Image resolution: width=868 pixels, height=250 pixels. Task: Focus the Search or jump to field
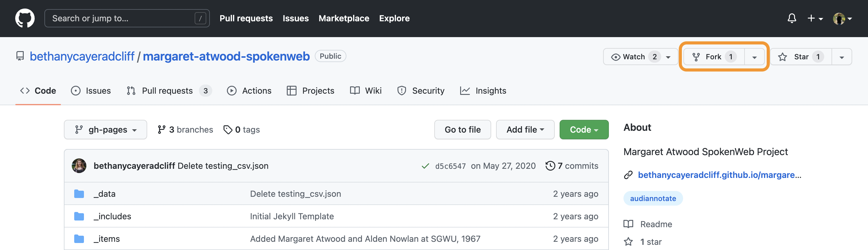[127, 18]
